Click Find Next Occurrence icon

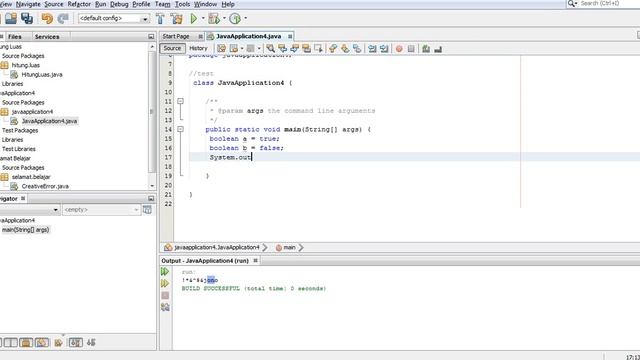(x=294, y=49)
